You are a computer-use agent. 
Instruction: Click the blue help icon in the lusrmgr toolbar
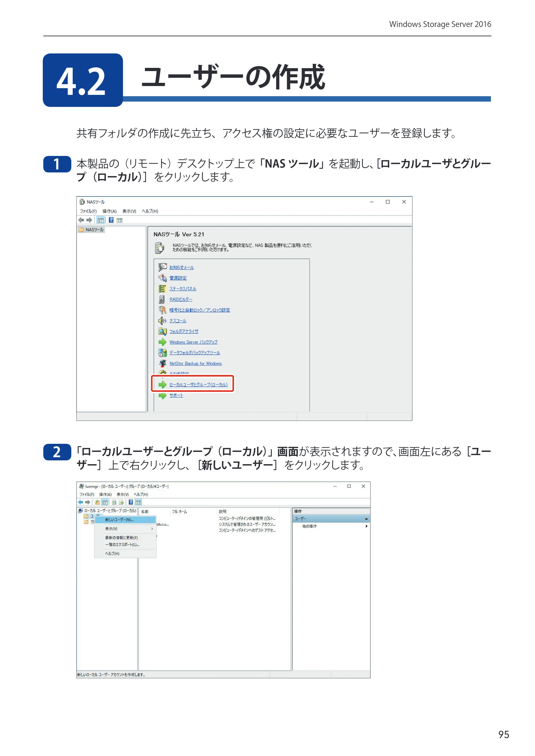[x=131, y=502]
